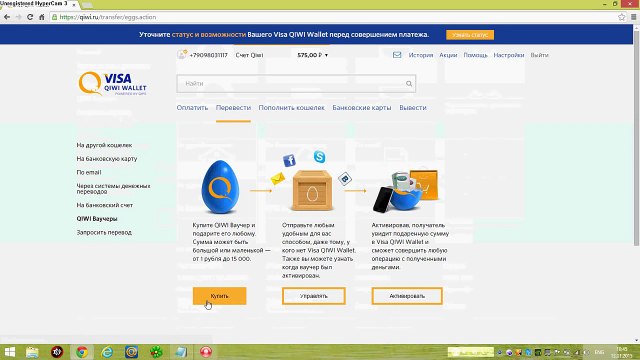Viewport: 640px width, 360px height.
Task: Click the Chrome taskbar icon
Action: [x=82, y=352]
